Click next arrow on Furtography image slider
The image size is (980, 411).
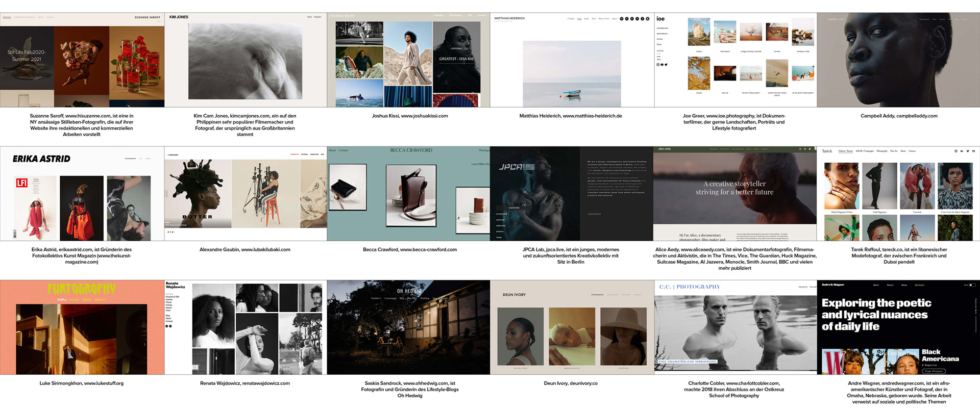[144, 344]
